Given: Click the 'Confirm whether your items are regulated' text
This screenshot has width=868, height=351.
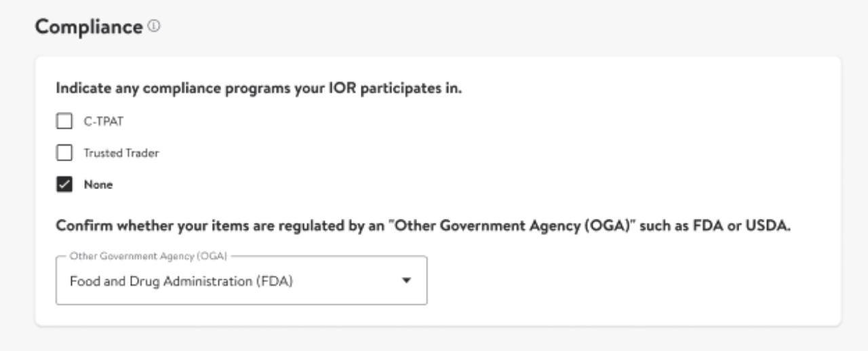Looking at the screenshot, I should [x=203, y=226].
